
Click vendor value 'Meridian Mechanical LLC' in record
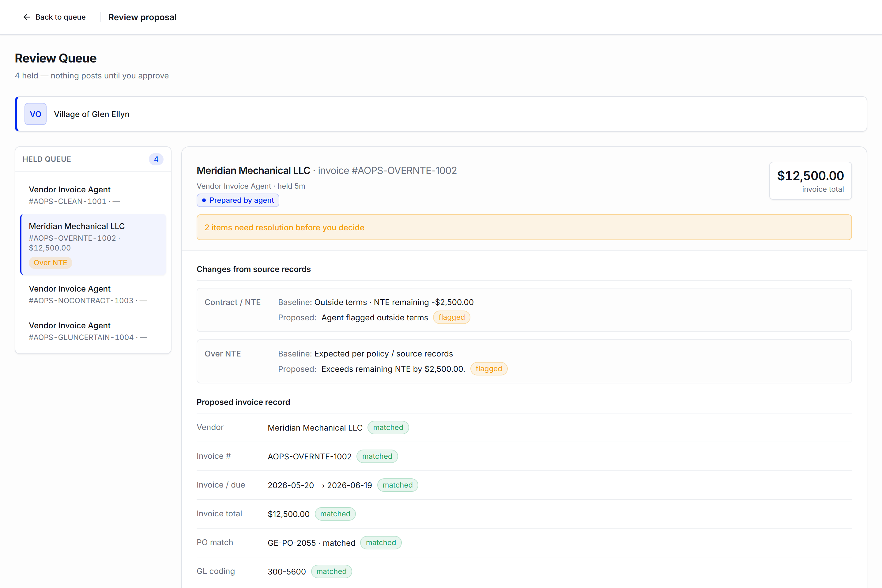(315, 428)
